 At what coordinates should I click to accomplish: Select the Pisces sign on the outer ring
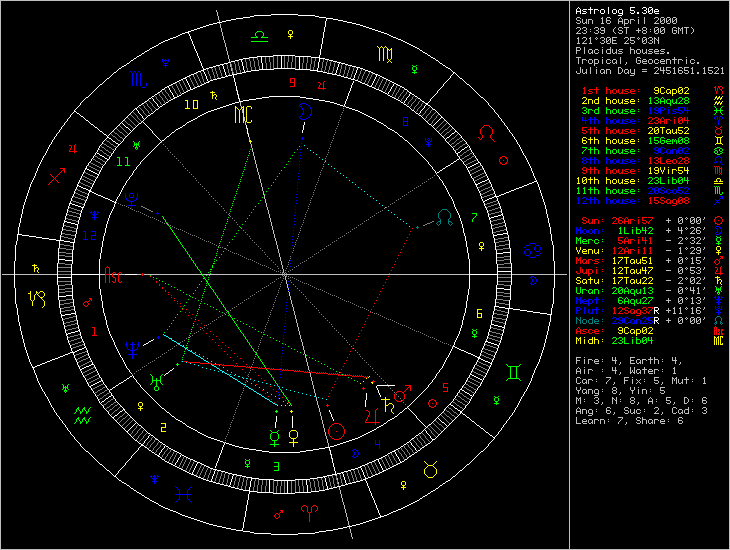tap(184, 492)
